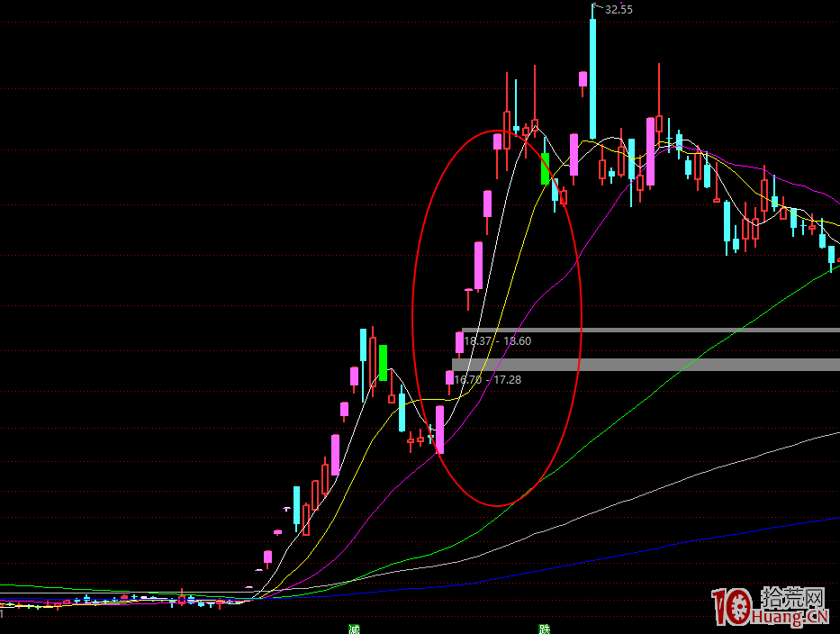Image resolution: width=840 pixels, height=634 pixels.
Task: Click the green 跌 marker icon
Action: pyautogui.click(x=545, y=629)
